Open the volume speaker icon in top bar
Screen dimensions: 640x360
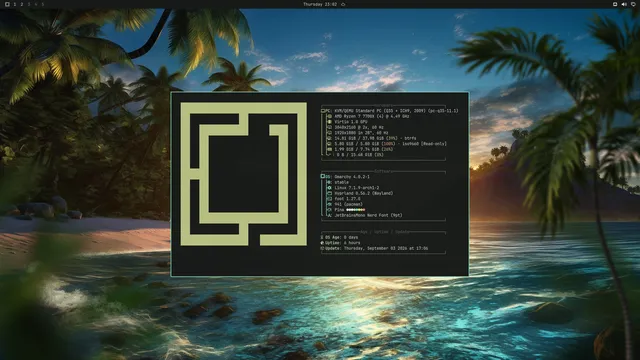624,4
